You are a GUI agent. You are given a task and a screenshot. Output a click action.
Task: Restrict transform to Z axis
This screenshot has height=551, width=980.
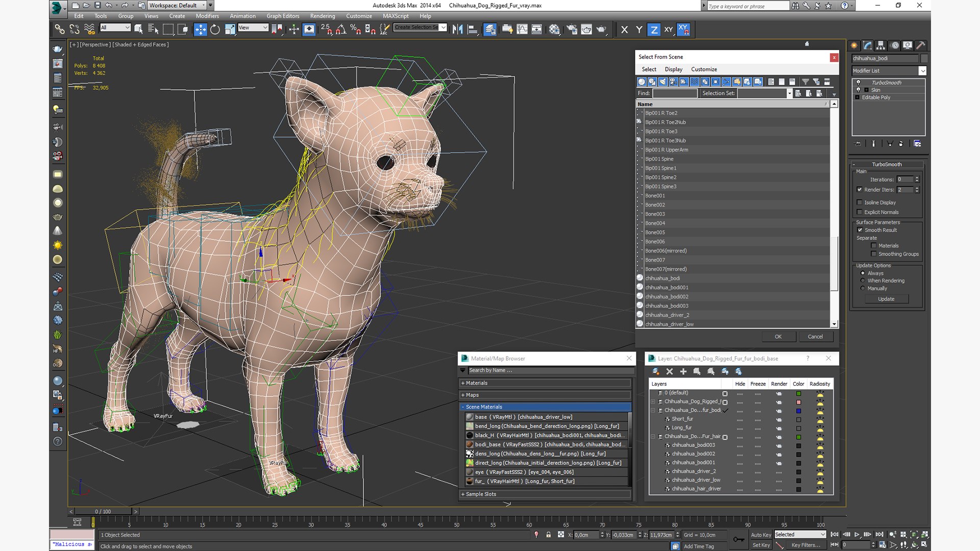pyautogui.click(x=654, y=30)
